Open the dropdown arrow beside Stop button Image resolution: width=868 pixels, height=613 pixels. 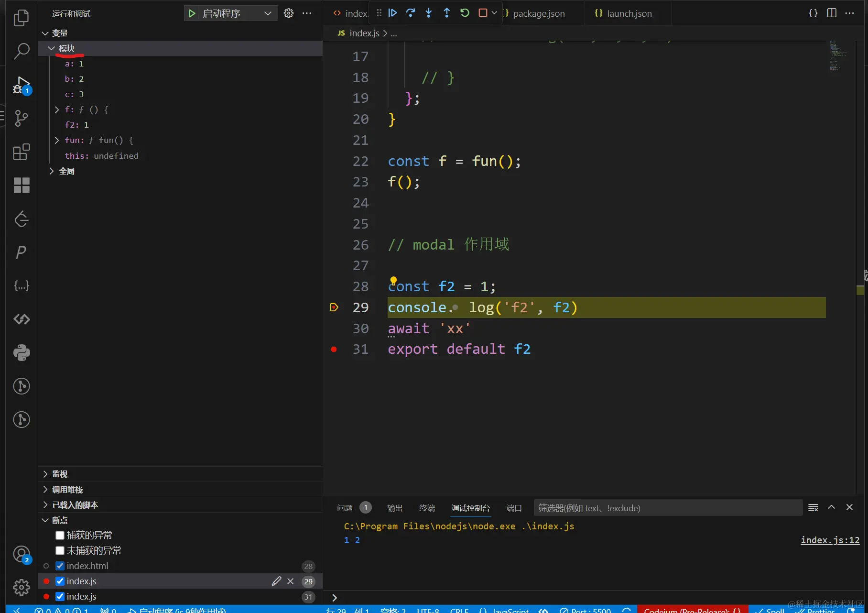[494, 13]
